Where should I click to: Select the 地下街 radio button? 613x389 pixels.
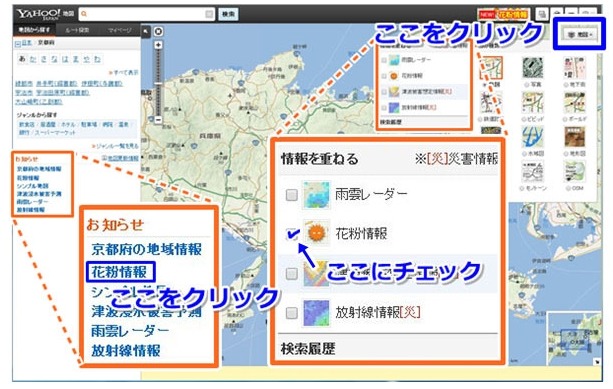coord(566,84)
